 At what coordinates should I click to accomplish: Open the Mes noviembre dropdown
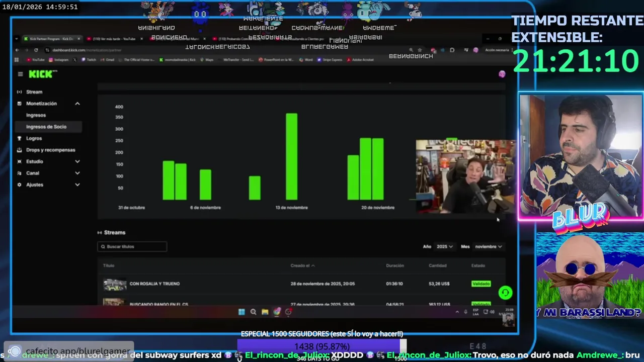(489, 246)
